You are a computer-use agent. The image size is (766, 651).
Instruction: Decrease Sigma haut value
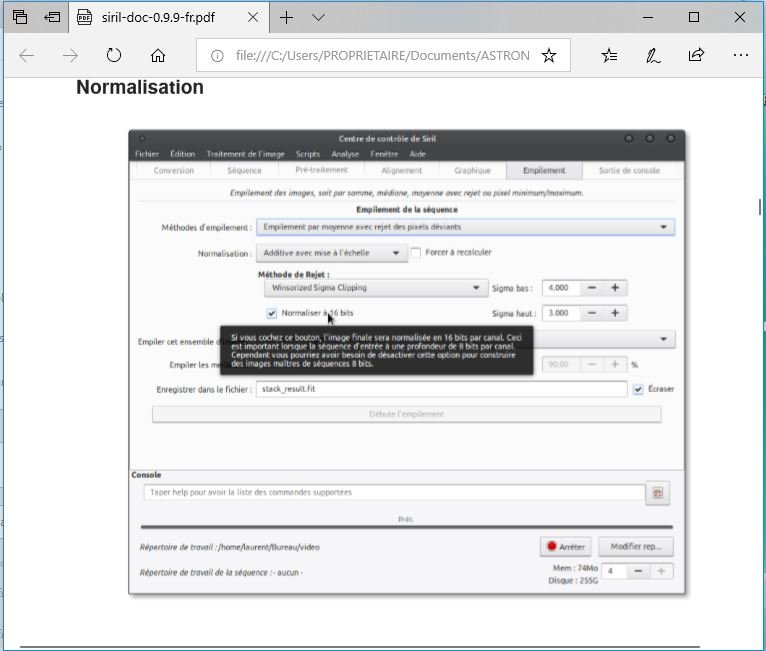(x=592, y=313)
